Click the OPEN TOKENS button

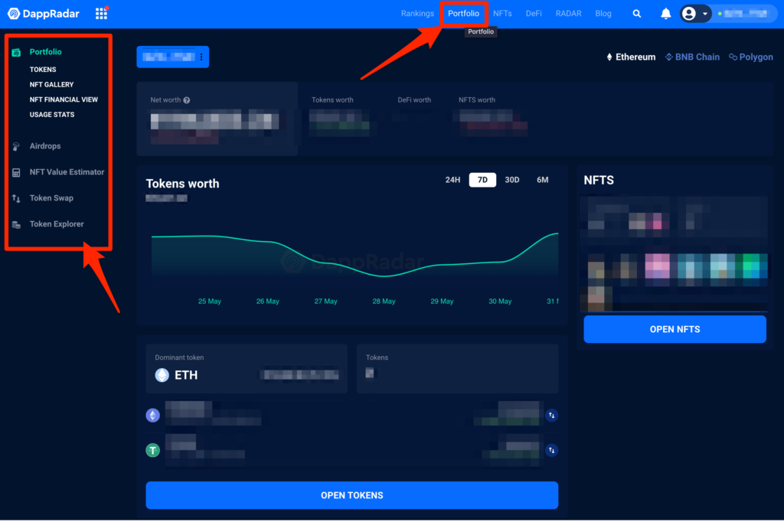[x=352, y=495]
